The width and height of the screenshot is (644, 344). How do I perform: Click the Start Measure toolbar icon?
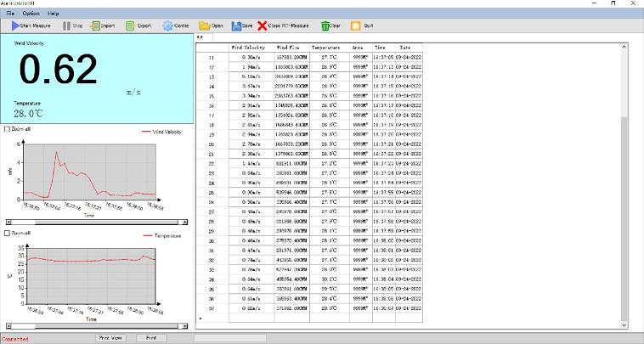[14, 26]
